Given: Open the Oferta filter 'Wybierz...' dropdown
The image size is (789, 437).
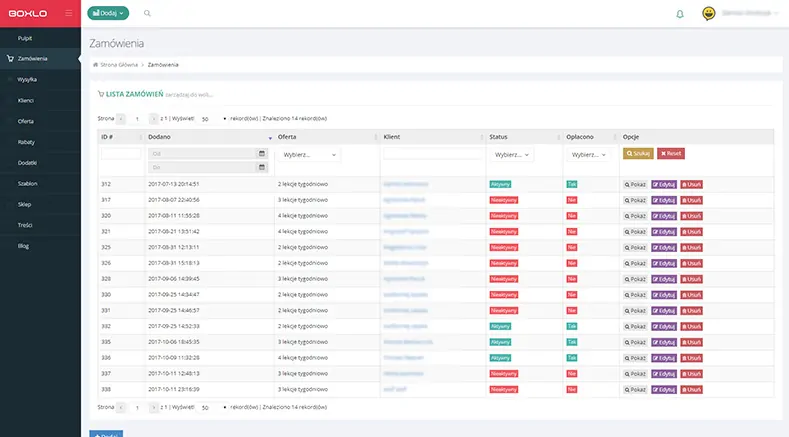Looking at the screenshot, I should pos(307,155).
